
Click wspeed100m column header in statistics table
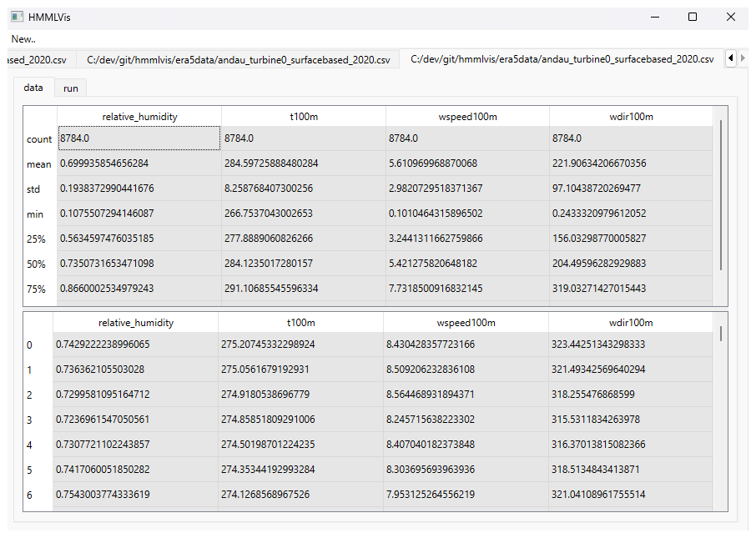pyautogui.click(x=467, y=117)
